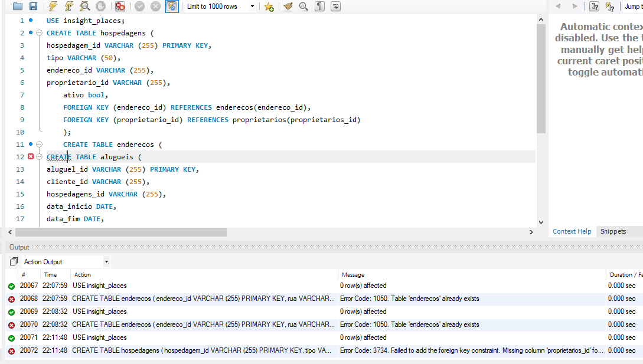
Task: Click line 8 FOREIGN KEY endereco_id text
Action: (187, 107)
